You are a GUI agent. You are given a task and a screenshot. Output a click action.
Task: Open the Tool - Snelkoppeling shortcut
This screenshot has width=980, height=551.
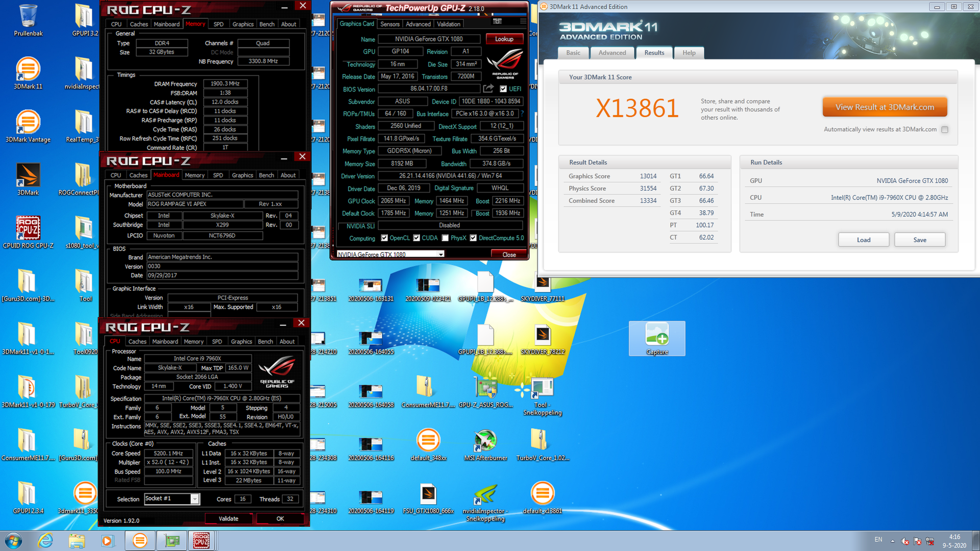[x=543, y=396]
